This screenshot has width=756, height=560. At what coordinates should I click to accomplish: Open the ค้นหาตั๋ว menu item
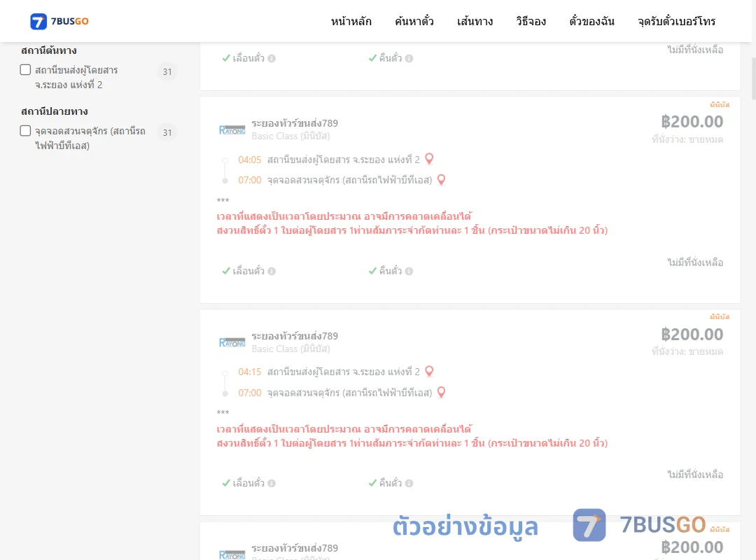point(414,21)
